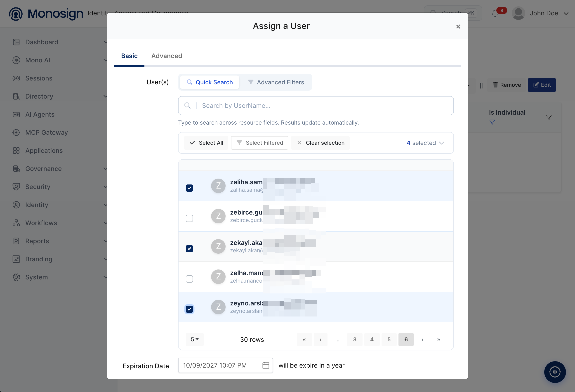Click the Applications grid icon
The image size is (575, 392).
[16, 151]
